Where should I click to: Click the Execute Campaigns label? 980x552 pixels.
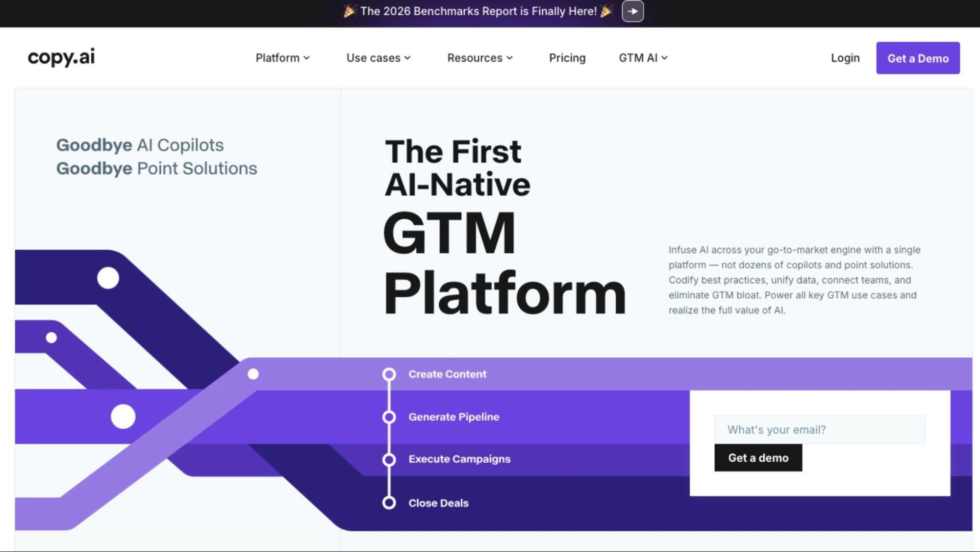pos(459,459)
